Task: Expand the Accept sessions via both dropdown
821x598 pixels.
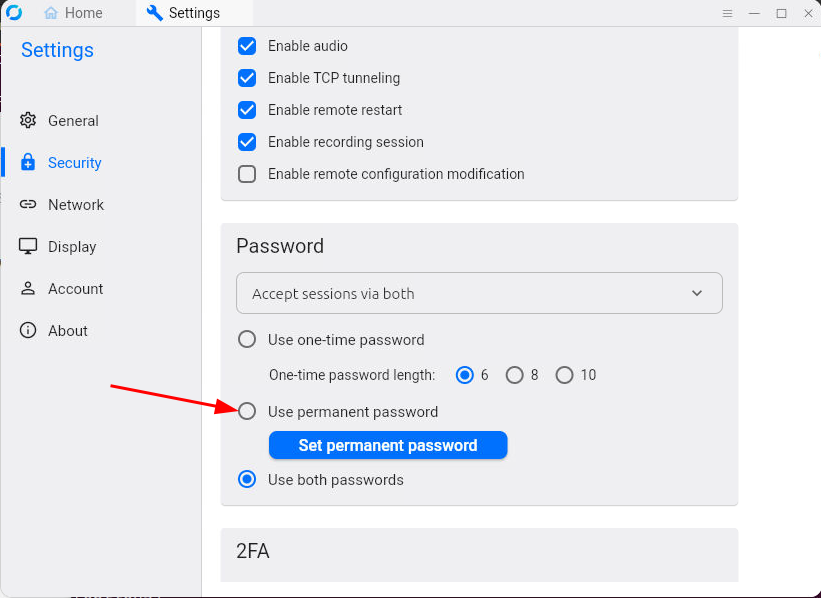Action: [x=479, y=293]
